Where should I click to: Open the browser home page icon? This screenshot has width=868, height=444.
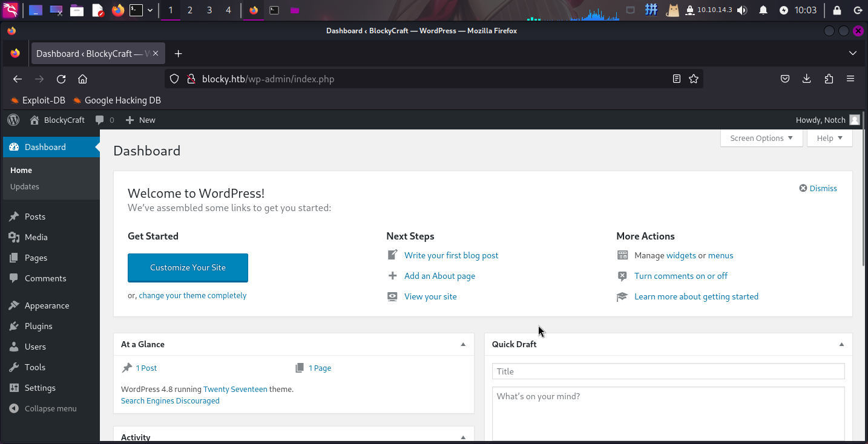tap(83, 79)
